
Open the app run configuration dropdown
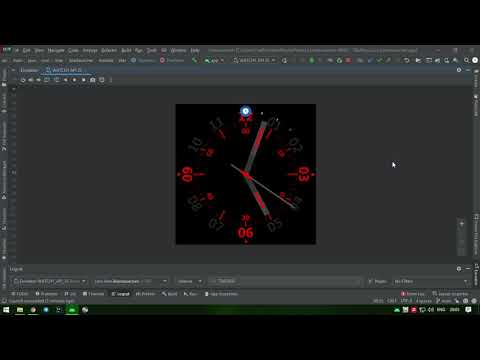click(214, 60)
